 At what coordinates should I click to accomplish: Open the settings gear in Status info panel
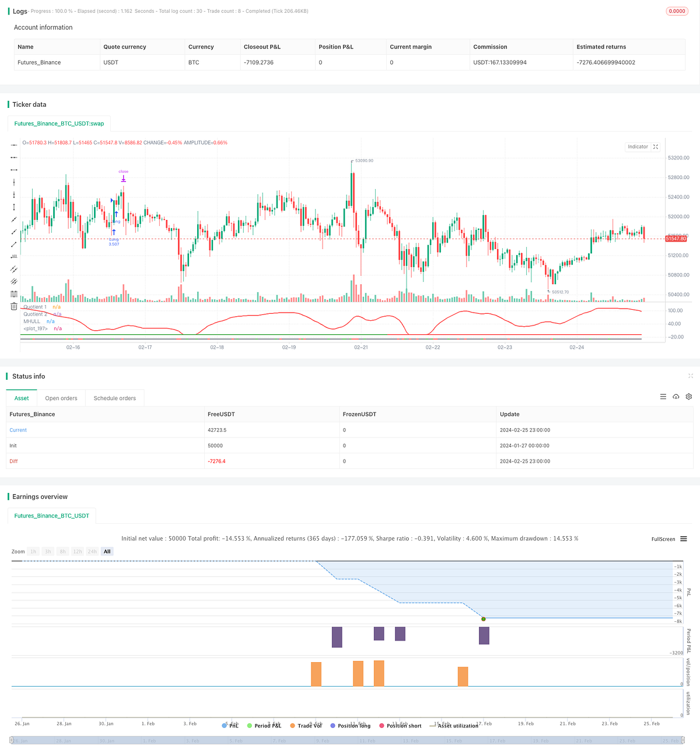tap(689, 397)
